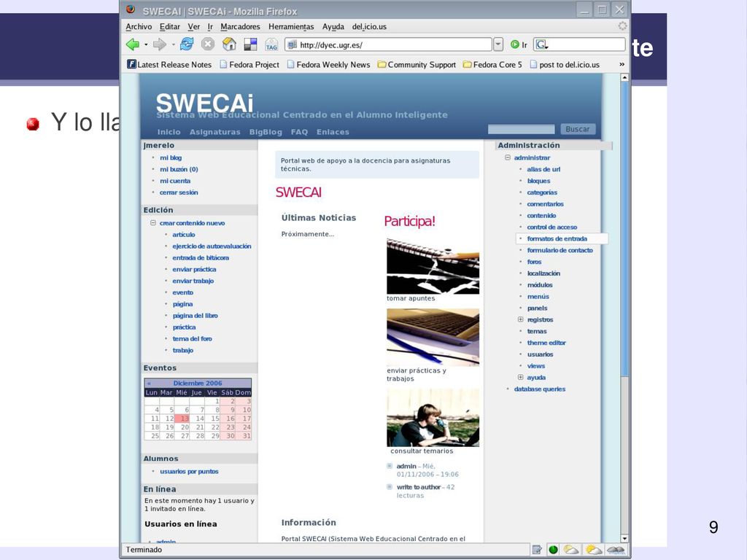Open the URL bar history dropdown
The height and width of the screenshot is (560, 747).
point(498,44)
